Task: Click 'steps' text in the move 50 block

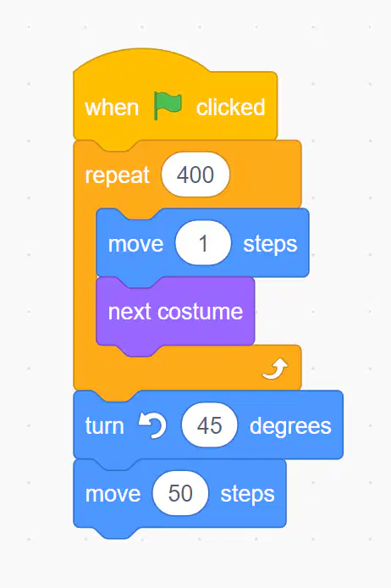Action: (x=247, y=494)
